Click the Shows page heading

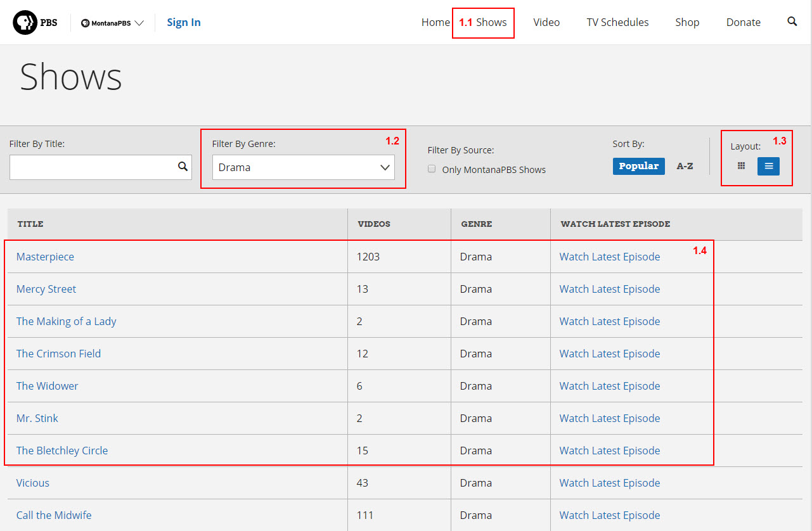[71, 77]
